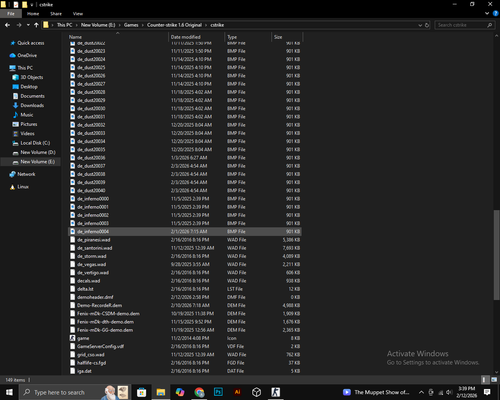This screenshot has height=400, width=500.
Task: Open 3D Objects in the sidebar
Action: 32,77
